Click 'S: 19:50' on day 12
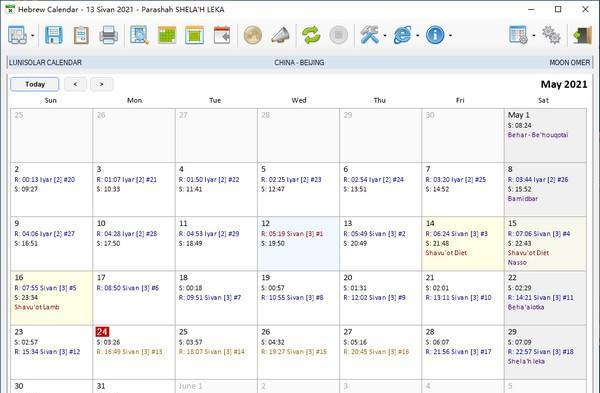600x393 pixels. tap(272, 243)
